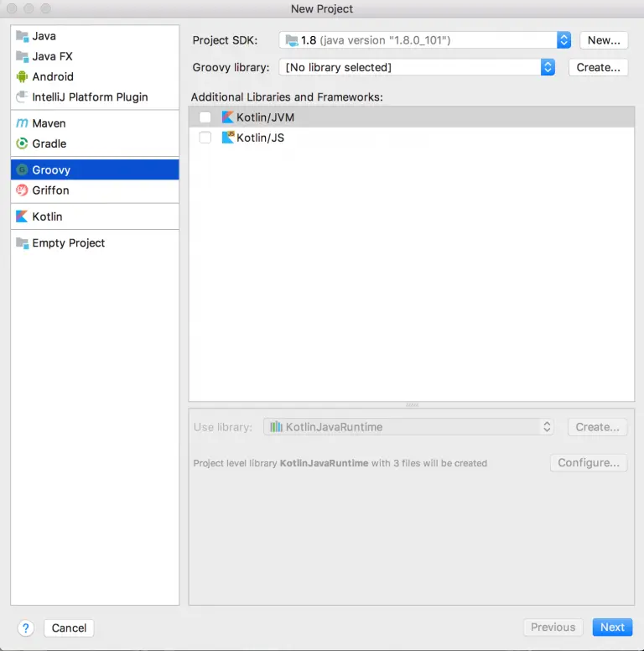Open the Use library combo box
The height and width of the screenshot is (651, 644).
tap(408, 427)
